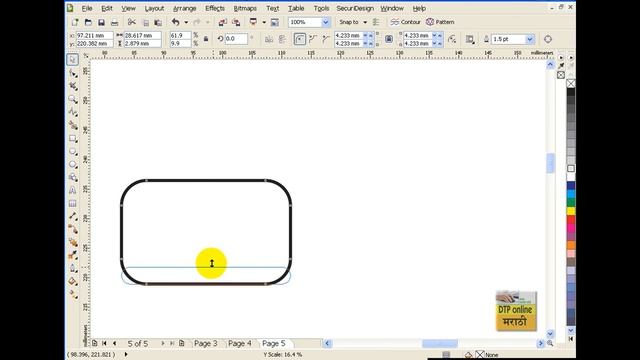The height and width of the screenshot is (360, 640).
Task: Open the undo history dropdown arrow
Action: pos(186,22)
